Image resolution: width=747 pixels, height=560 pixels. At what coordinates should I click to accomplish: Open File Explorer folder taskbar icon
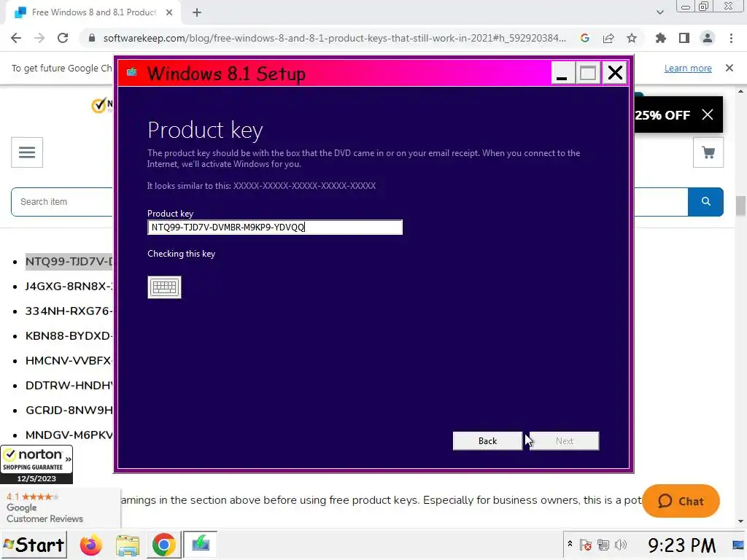tap(127, 545)
